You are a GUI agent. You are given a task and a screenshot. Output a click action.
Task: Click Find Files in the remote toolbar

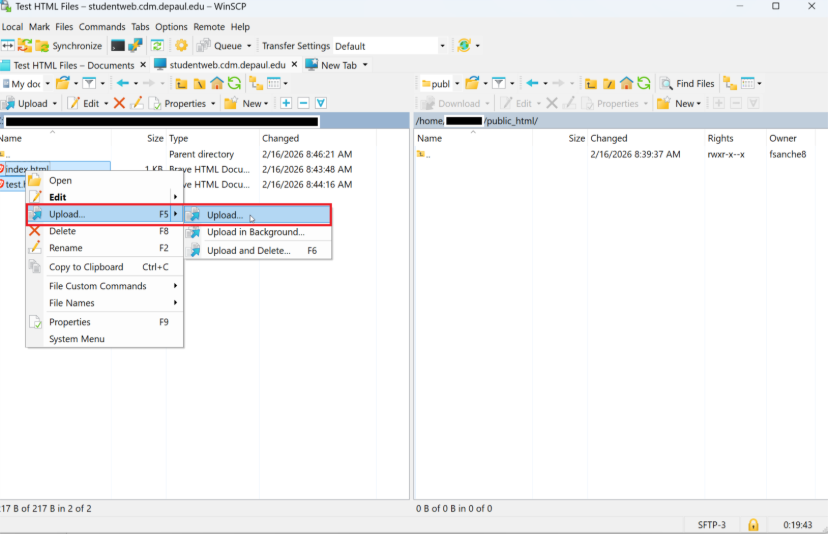click(x=687, y=84)
